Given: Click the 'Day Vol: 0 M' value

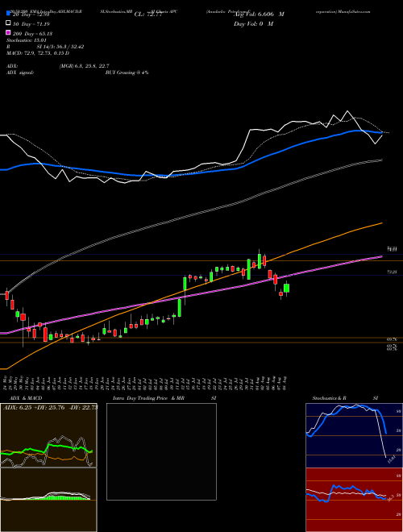Looking at the screenshot, I should (253, 23).
